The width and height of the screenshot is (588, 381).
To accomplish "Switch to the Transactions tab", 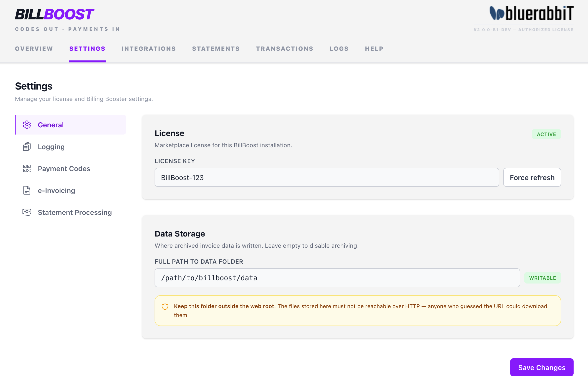I will pyautogui.click(x=285, y=49).
